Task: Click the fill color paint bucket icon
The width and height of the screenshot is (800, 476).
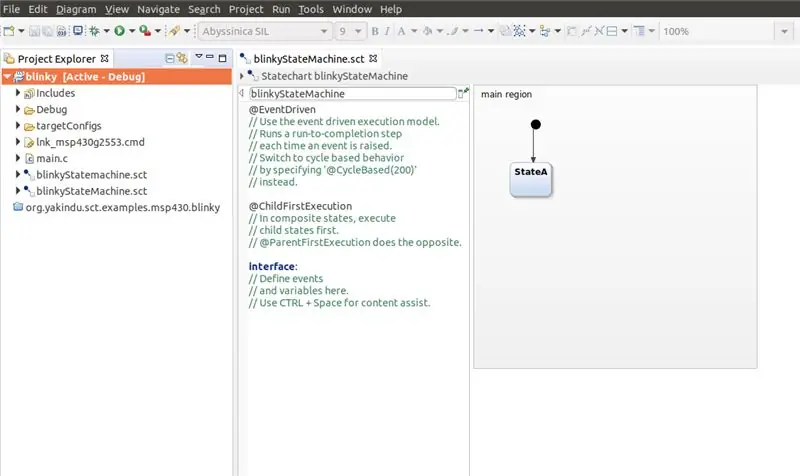Action: 428,31
